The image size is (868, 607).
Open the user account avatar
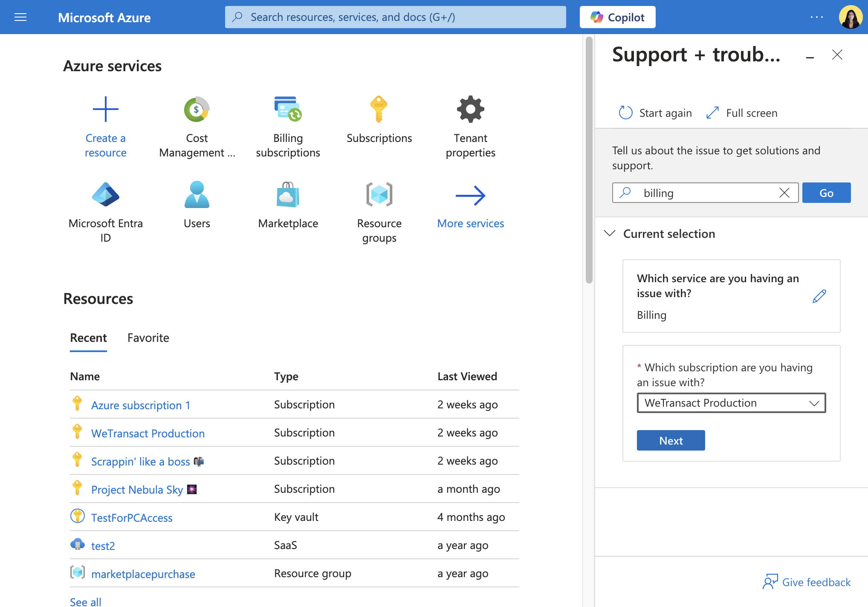(851, 17)
